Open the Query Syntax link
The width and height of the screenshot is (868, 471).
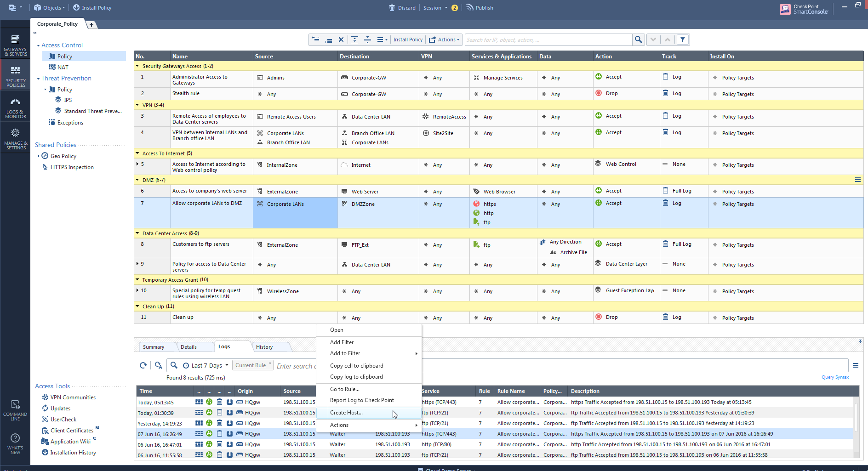coord(835,377)
